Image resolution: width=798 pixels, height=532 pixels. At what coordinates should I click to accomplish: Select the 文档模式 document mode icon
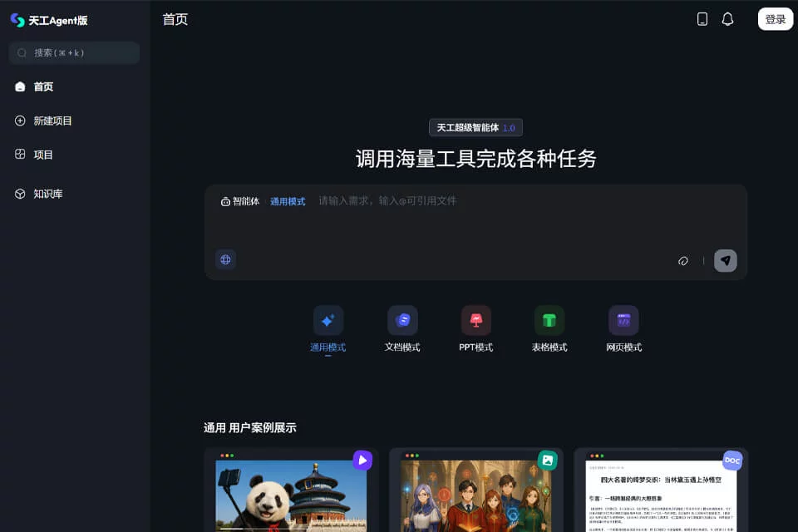[x=402, y=320]
